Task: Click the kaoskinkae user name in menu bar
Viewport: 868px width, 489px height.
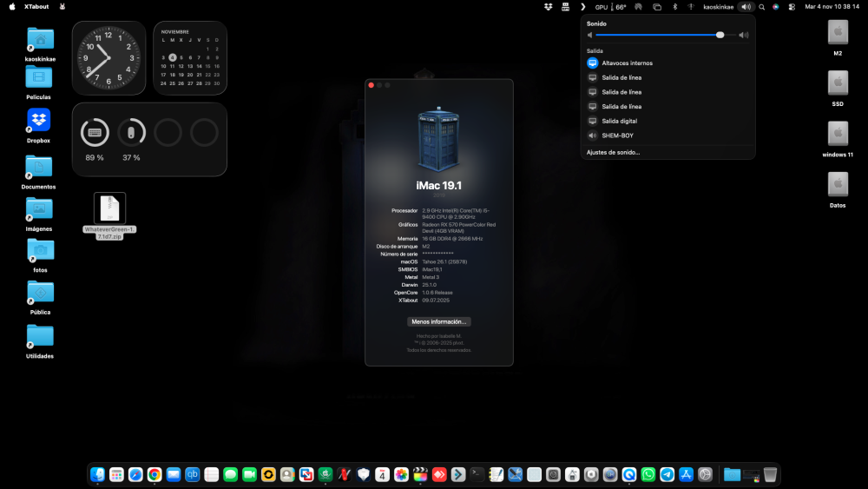Action: (718, 7)
